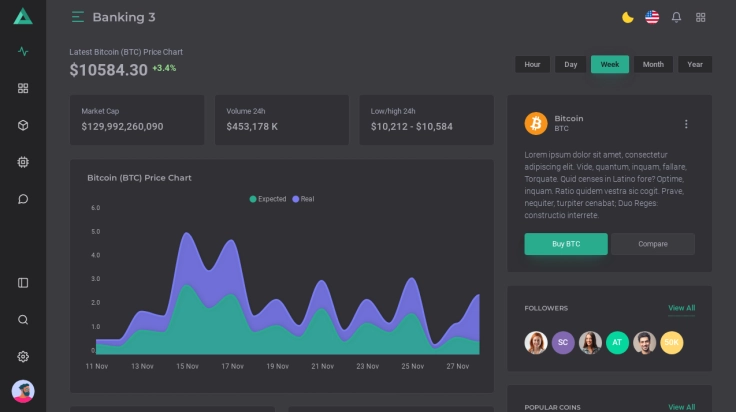Open the grid dashboard sidebar icon

pyautogui.click(x=23, y=88)
